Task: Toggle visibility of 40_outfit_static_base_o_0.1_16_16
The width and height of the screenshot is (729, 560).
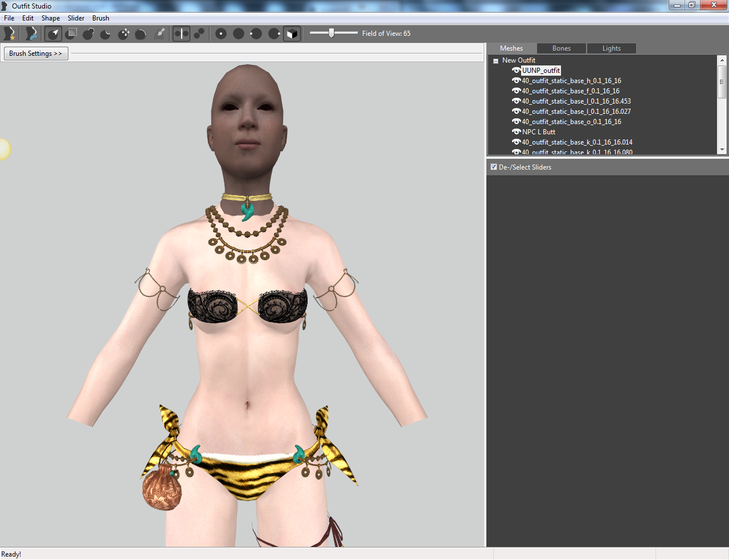Action: point(516,122)
